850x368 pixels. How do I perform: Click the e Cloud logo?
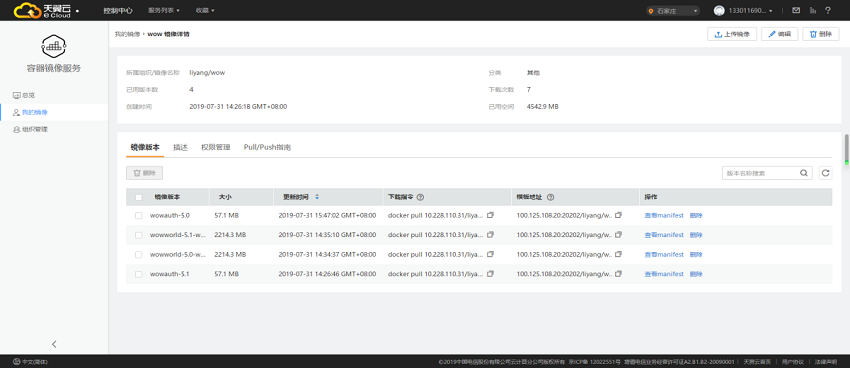tap(42, 10)
